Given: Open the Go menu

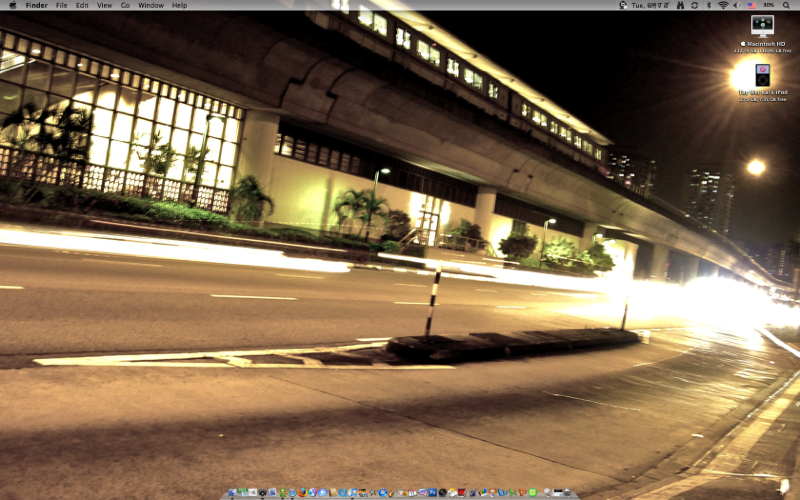Looking at the screenshot, I should [x=126, y=5].
